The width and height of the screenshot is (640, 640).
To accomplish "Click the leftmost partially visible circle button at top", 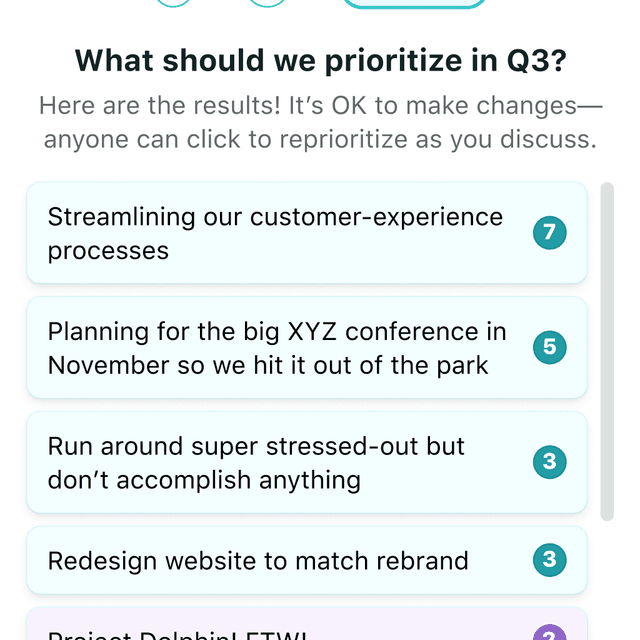I will click(175, 3).
